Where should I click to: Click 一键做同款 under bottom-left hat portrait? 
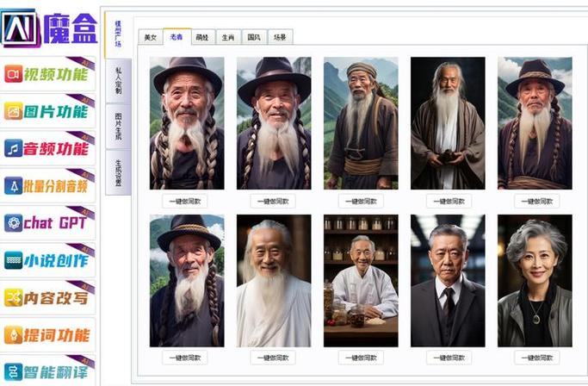click(185, 358)
